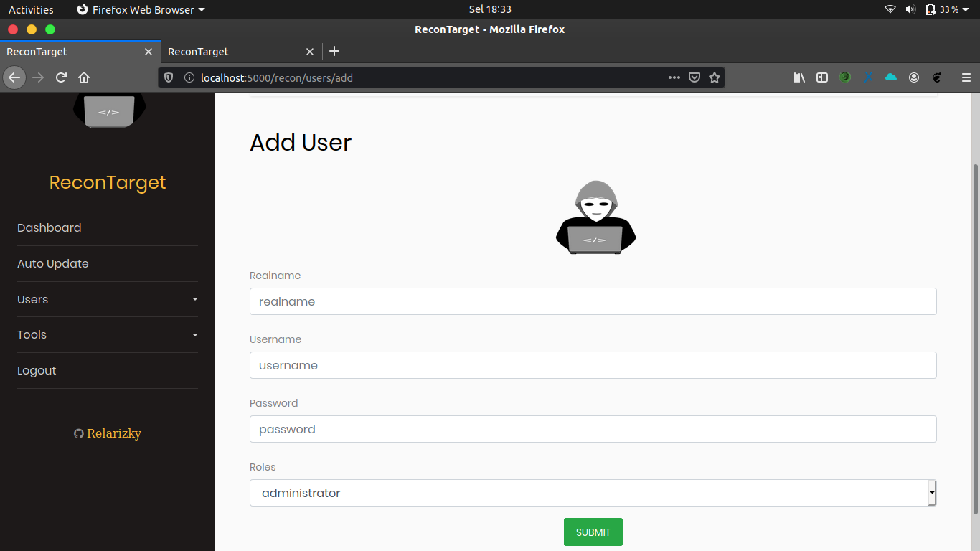Image resolution: width=980 pixels, height=551 pixels.
Task: Submit the Add User form
Action: tap(593, 532)
